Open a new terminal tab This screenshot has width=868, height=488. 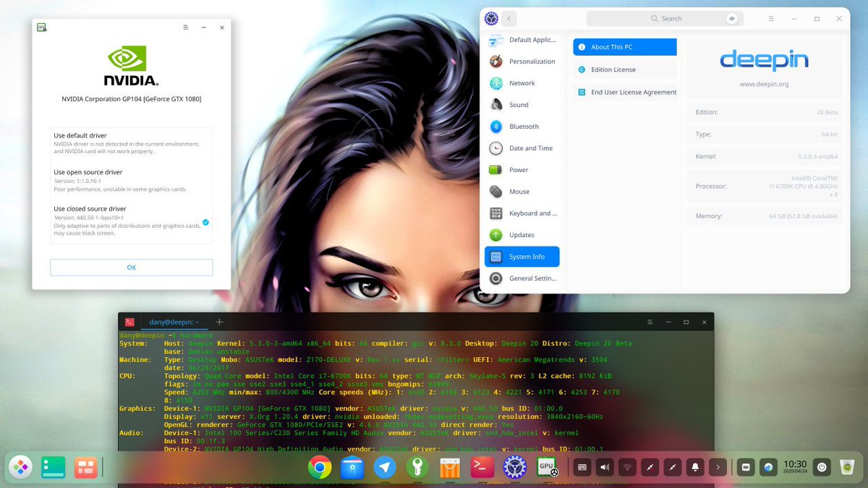click(x=219, y=322)
